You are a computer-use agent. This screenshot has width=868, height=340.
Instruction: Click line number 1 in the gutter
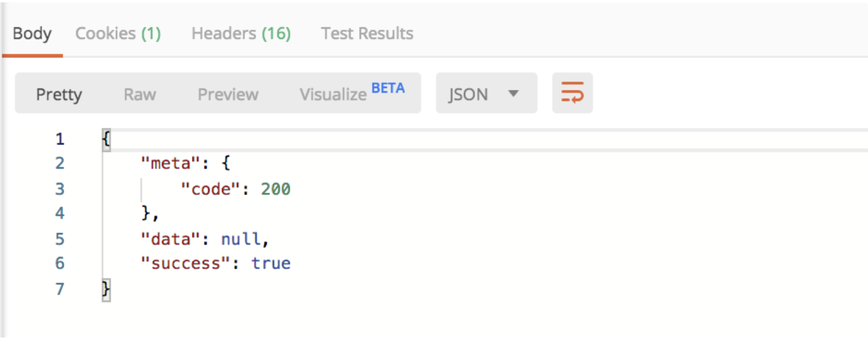[60, 139]
